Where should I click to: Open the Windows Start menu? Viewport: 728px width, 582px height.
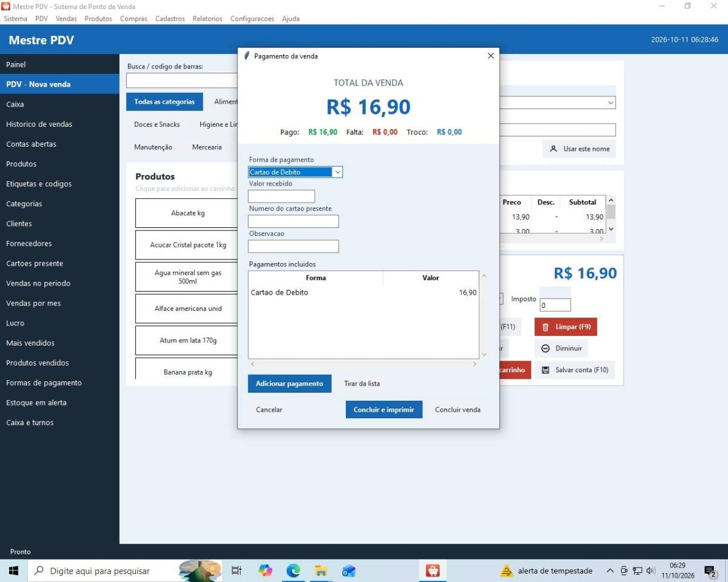[13, 570]
